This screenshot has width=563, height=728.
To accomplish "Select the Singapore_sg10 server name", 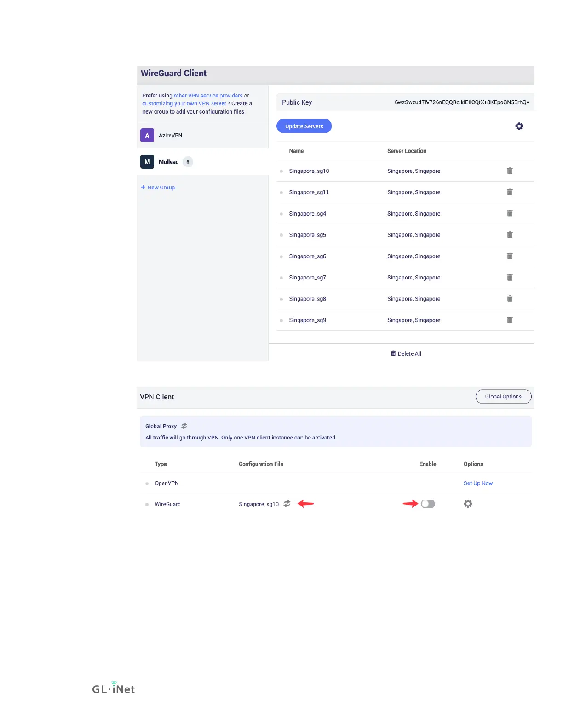I will (x=309, y=171).
